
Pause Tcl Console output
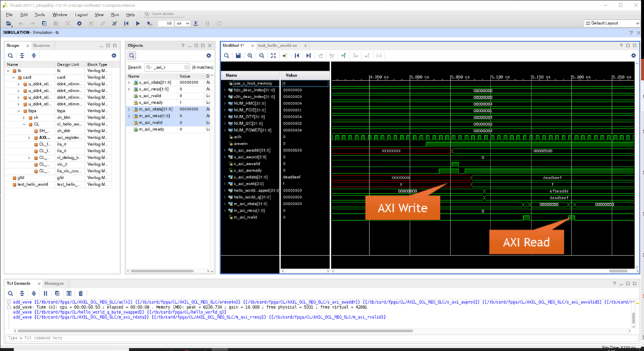pos(45,294)
